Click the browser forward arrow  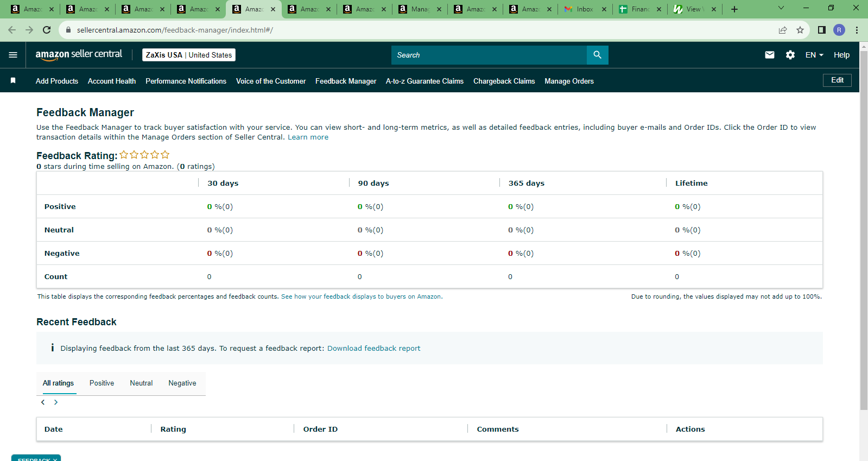[29, 30]
